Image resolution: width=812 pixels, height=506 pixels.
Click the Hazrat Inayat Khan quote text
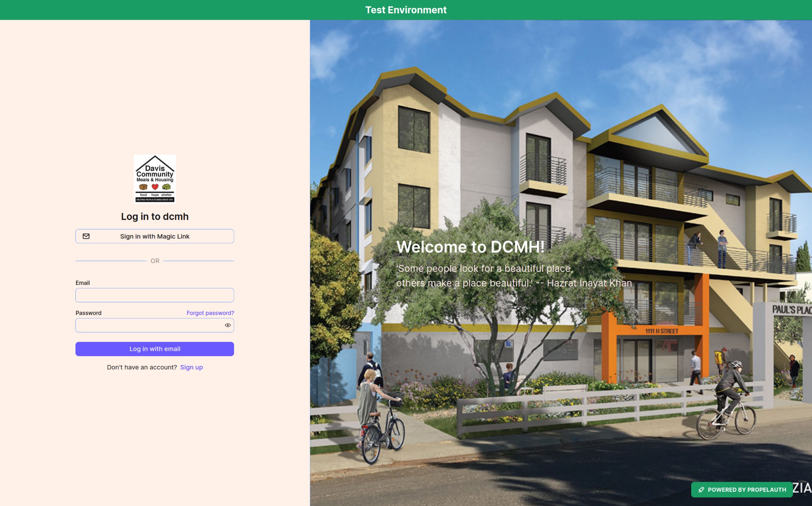[x=514, y=276]
